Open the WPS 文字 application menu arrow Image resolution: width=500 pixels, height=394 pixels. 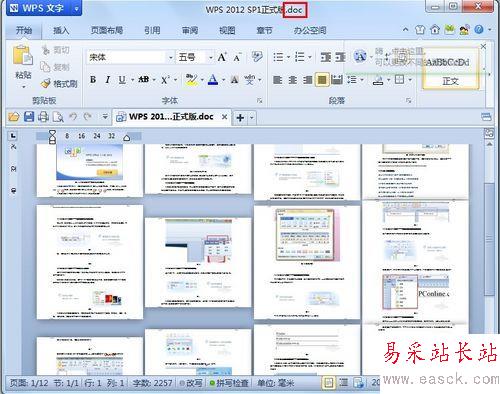click(76, 8)
